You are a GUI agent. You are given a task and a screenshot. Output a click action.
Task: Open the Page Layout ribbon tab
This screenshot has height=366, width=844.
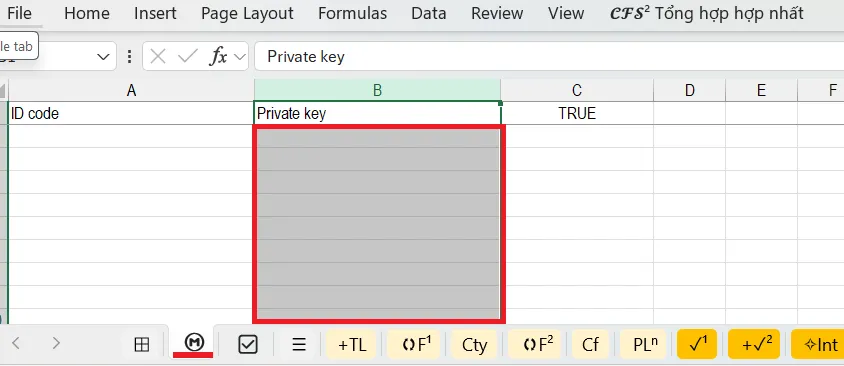point(247,13)
